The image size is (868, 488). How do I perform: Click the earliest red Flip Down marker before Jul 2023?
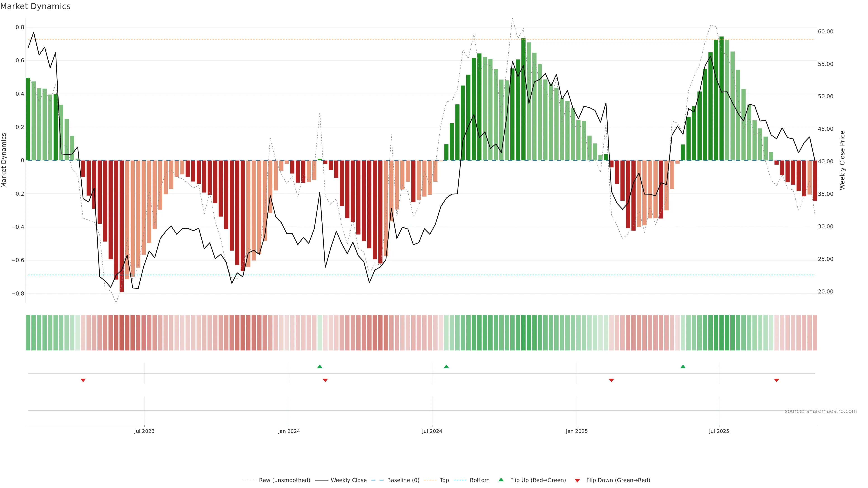[83, 380]
